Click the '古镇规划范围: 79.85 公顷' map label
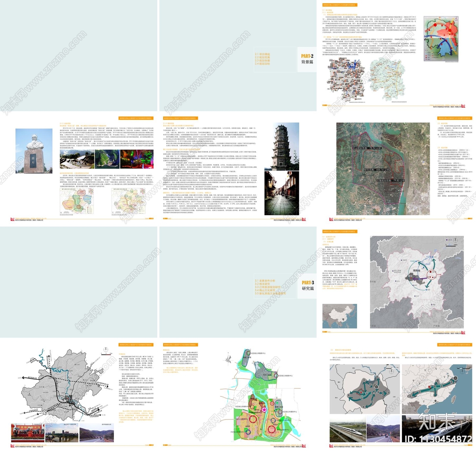The width and height of the screenshot is (476, 451). click(x=391, y=180)
